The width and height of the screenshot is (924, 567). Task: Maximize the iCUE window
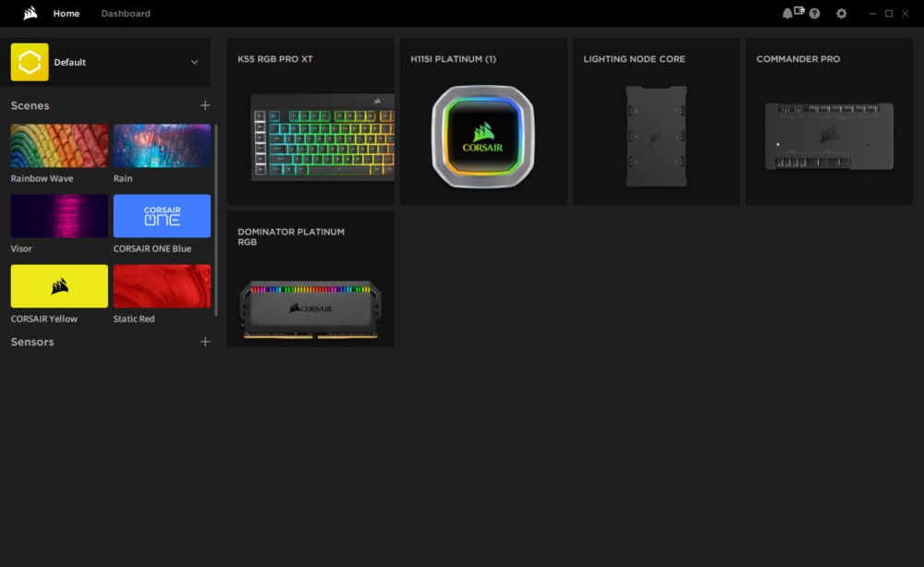(x=889, y=14)
